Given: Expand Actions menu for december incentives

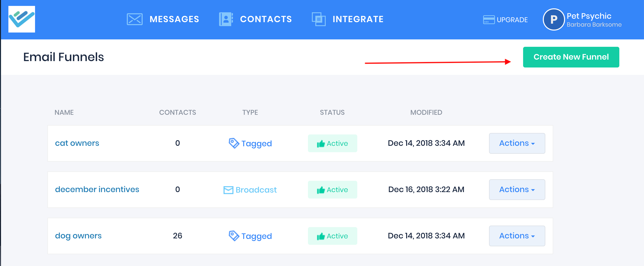Looking at the screenshot, I should tap(516, 190).
